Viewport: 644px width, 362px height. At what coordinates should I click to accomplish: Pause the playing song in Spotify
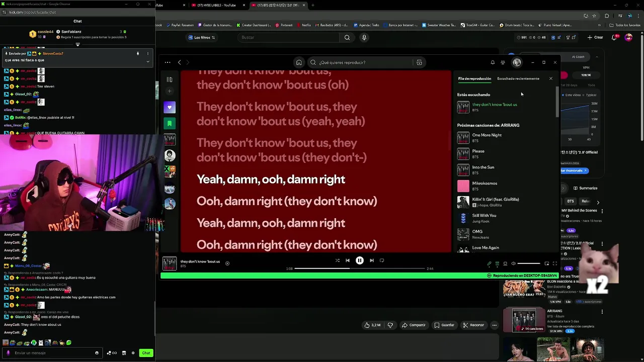[x=359, y=260]
